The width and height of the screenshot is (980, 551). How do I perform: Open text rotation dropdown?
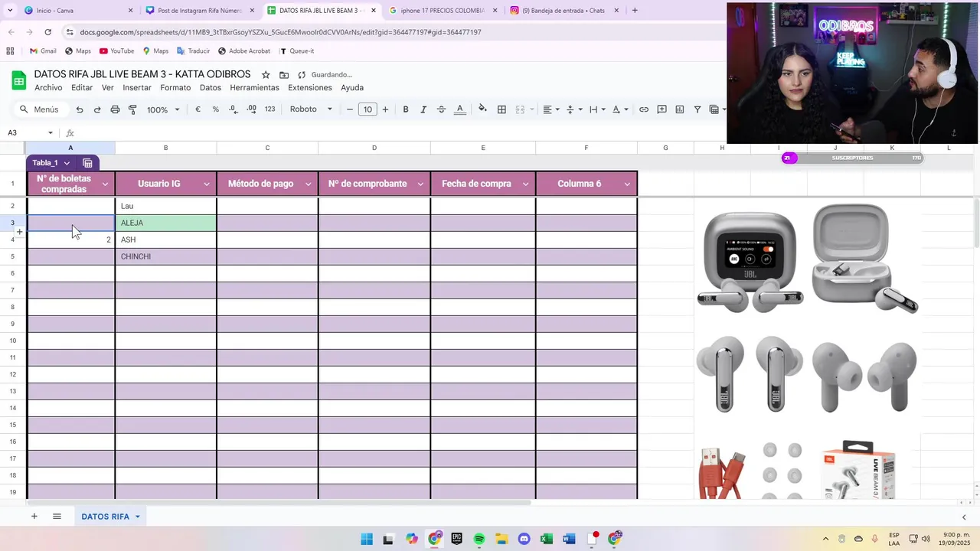620,109
